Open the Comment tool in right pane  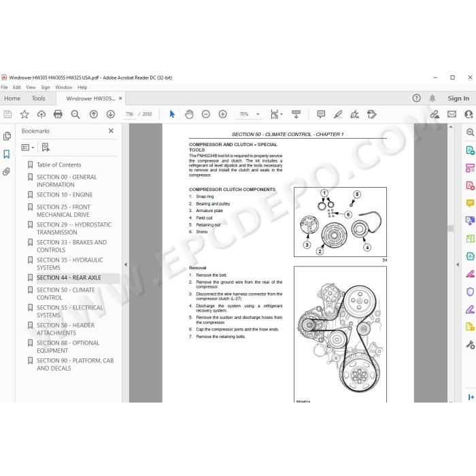tap(470, 203)
